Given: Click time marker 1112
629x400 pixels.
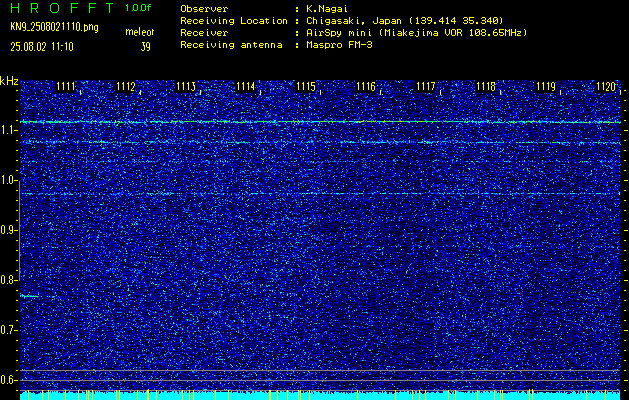Looking at the screenshot, I should click(126, 86).
